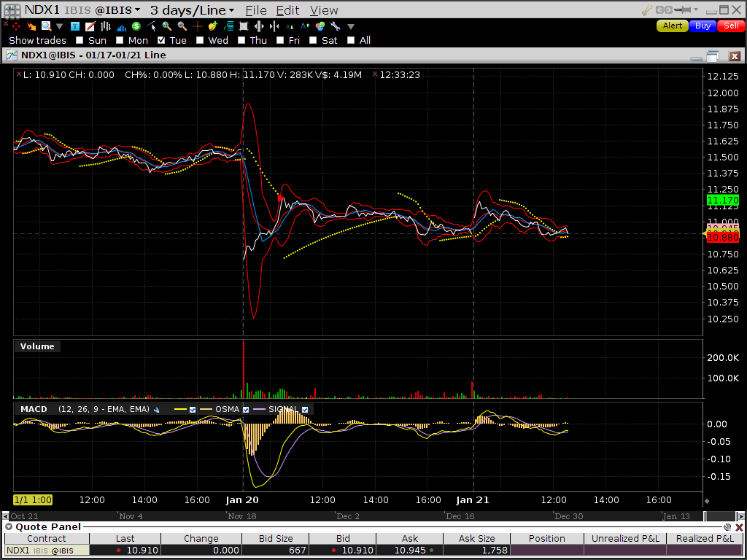
Task: Toggle the OSMA visibility checkbox
Action: coord(246,410)
